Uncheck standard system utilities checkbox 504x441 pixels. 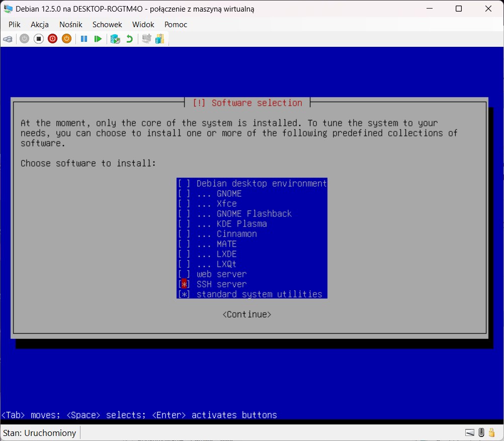click(x=184, y=295)
